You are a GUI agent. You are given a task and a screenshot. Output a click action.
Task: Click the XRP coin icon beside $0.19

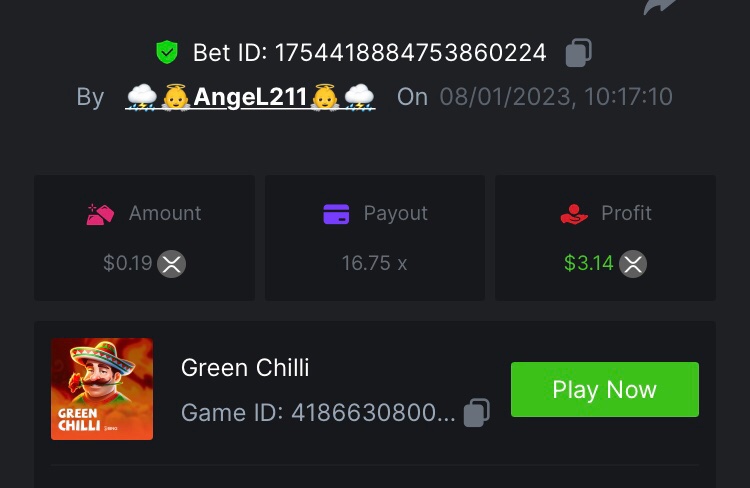pyautogui.click(x=172, y=264)
